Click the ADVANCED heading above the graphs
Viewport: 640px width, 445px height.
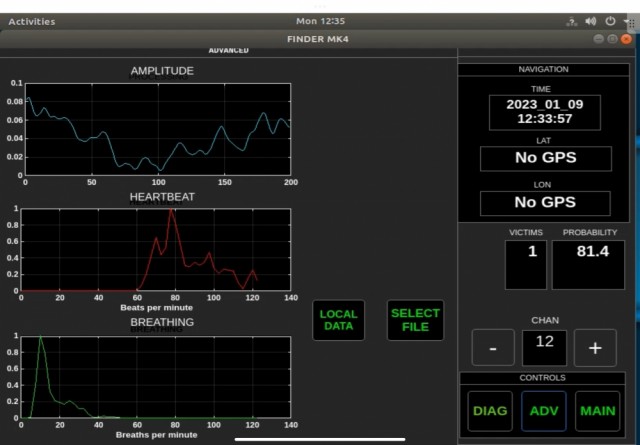pos(229,50)
